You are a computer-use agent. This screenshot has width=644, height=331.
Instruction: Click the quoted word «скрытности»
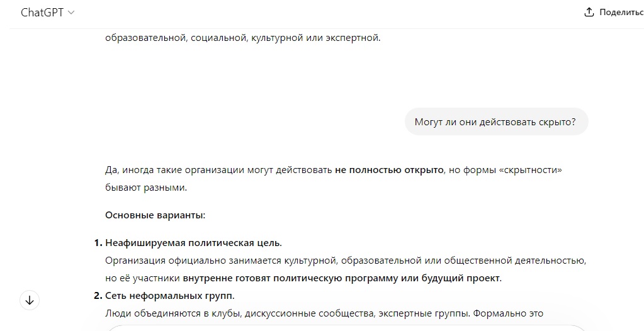click(x=530, y=170)
